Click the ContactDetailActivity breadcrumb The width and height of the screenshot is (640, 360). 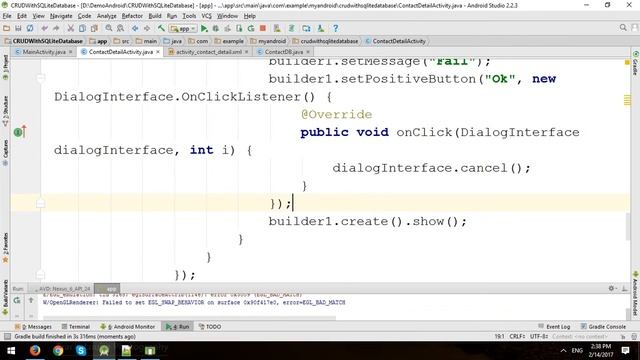click(396, 41)
